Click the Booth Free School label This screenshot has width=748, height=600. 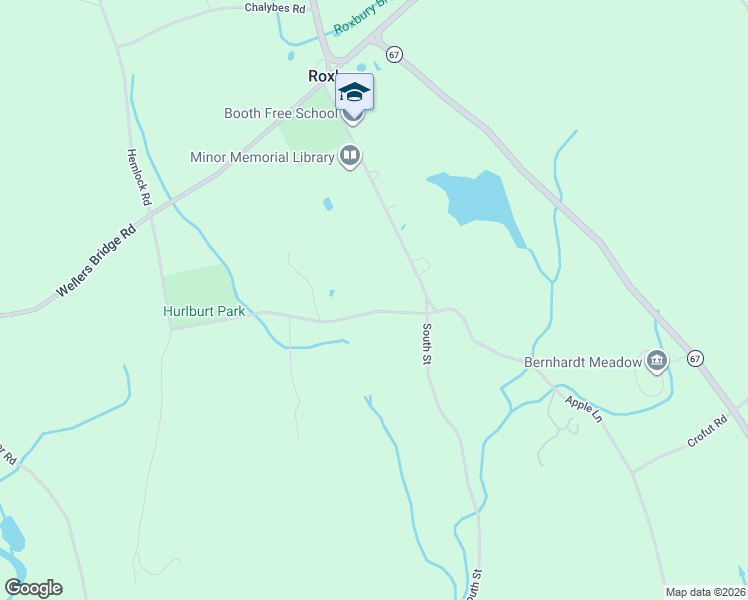pos(280,114)
